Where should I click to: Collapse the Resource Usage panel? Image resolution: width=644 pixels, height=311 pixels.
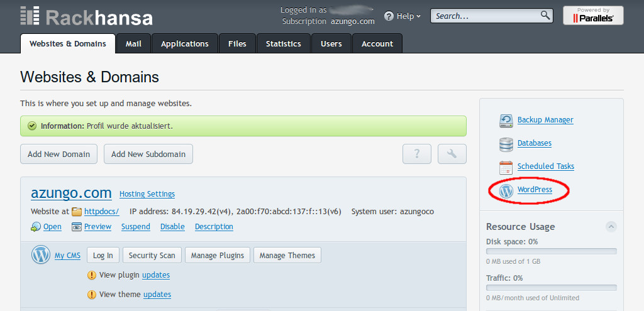pos(611,226)
